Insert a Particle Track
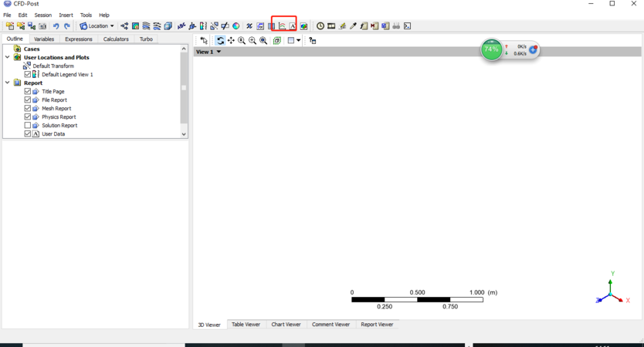The height and width of the screenshot is (347, 644). coord(157,26)
